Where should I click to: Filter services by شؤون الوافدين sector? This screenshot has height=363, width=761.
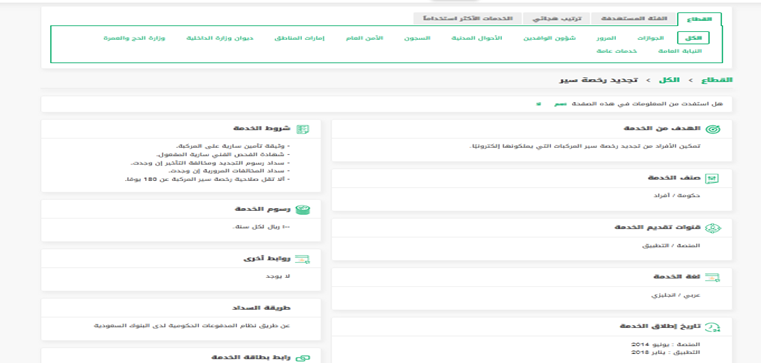pos(549,38)
